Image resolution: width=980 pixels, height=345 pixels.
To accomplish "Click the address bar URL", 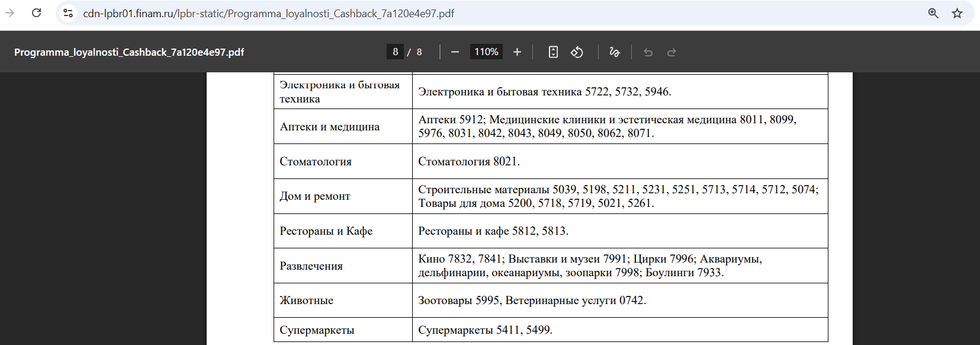I will (269, 13).
